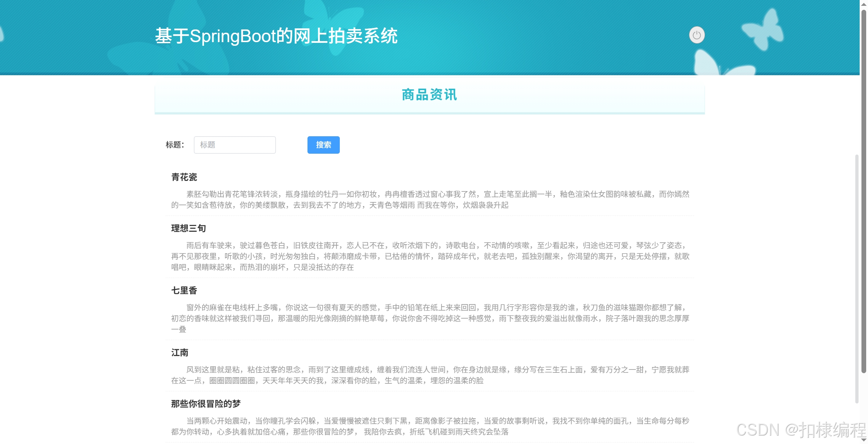Click the summary starting 当两颗心开始震动
Screen dimensions: 868x444
point(430,427)
